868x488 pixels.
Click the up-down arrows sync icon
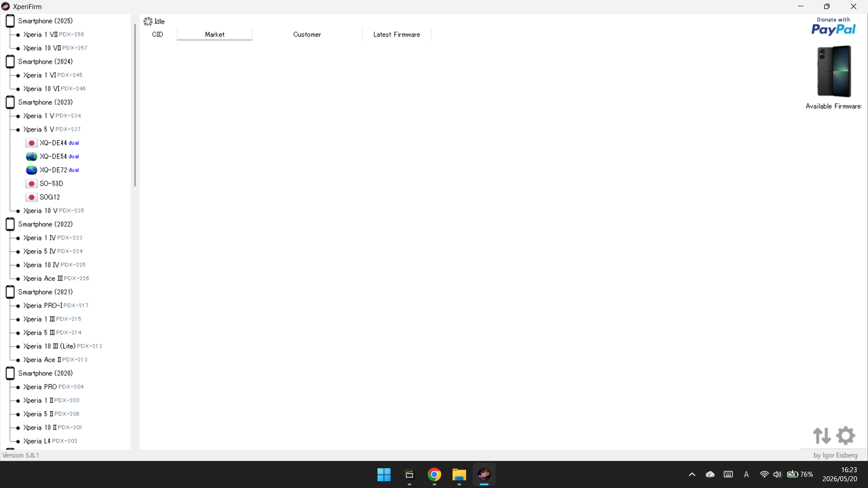pos(821,436)
